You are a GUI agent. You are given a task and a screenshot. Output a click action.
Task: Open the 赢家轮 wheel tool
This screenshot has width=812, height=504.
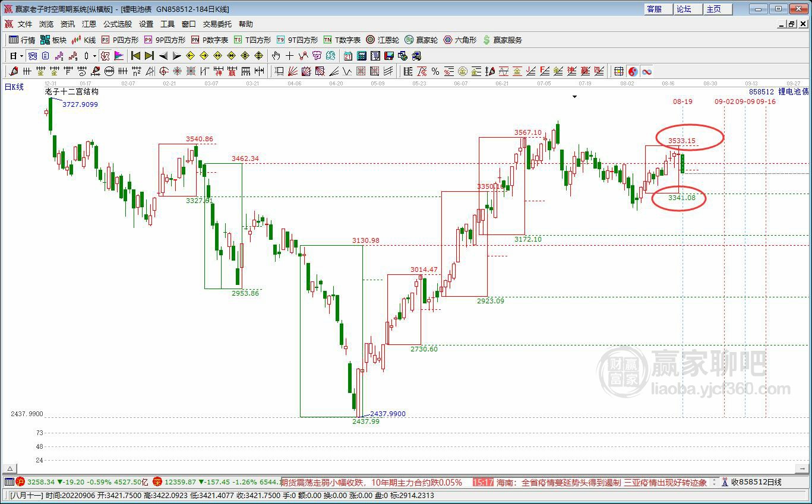point(421,40)
